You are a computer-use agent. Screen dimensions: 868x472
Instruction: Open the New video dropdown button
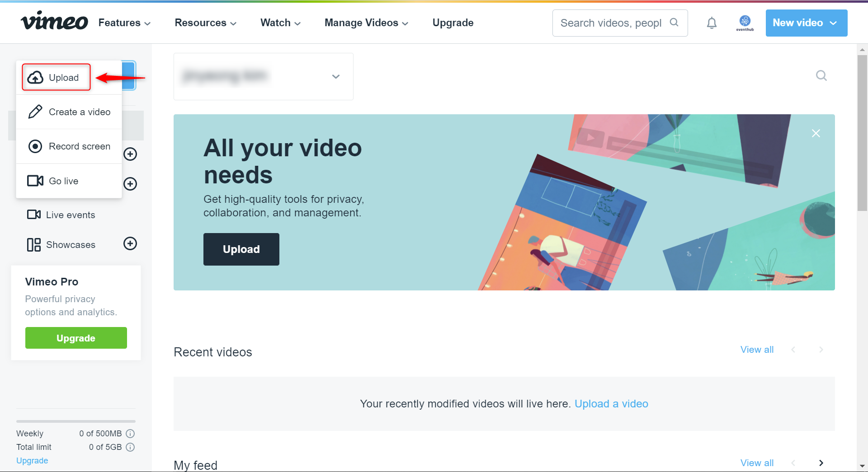tap(807, 23)
